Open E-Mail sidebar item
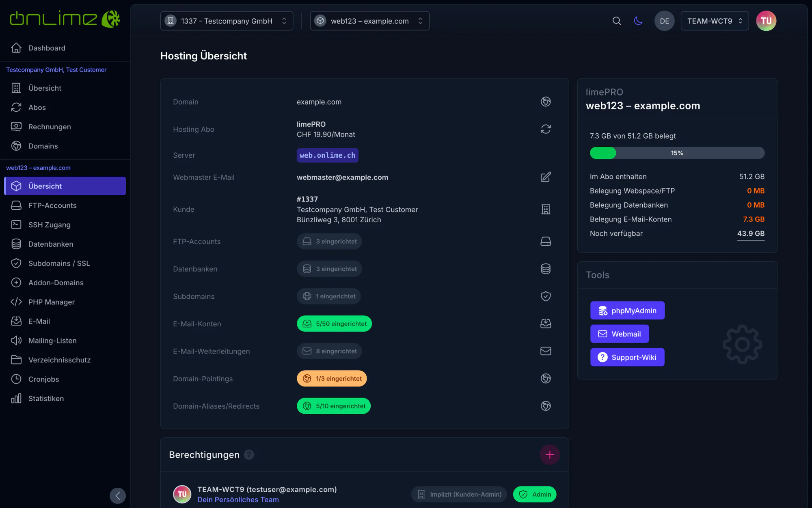 65,321
